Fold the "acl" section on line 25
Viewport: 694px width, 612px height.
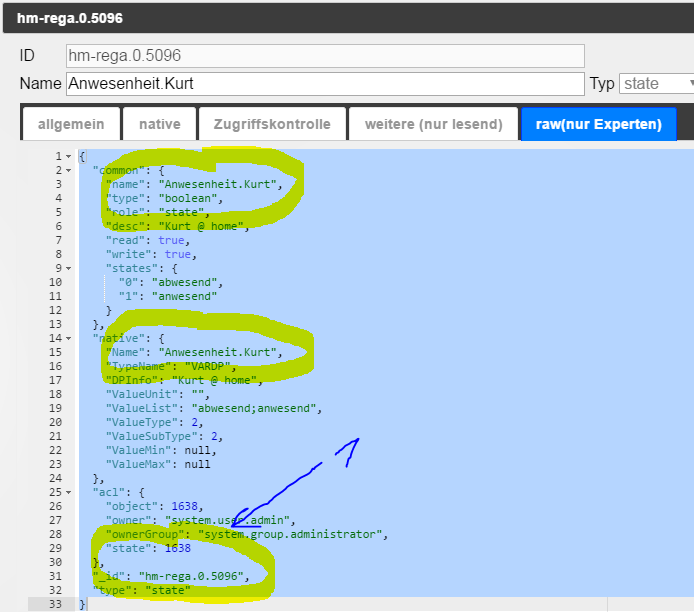pyautogui.click(x=69, y=493)
